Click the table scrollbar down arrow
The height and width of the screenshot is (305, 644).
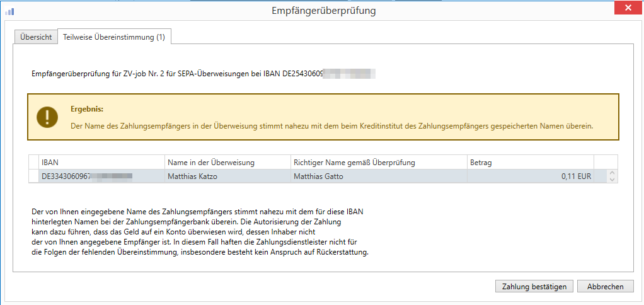[x=610, y=180]
